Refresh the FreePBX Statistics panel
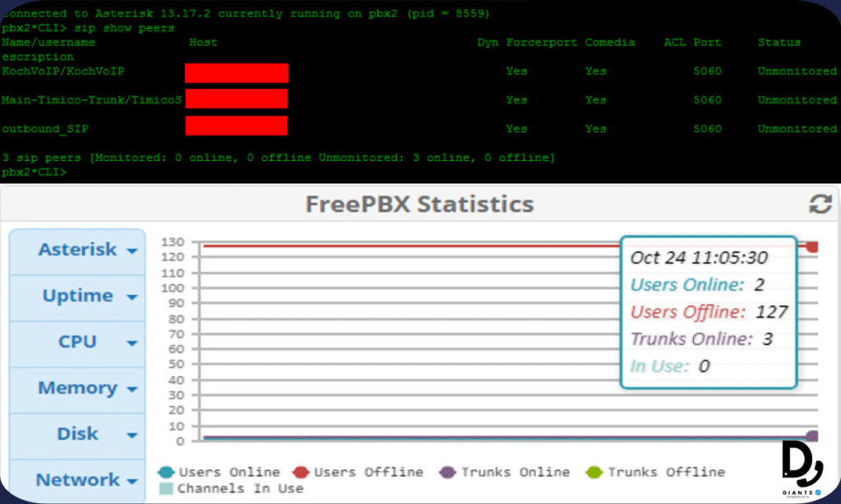Viewport: 841px width, 504px height. coord(820,204)
